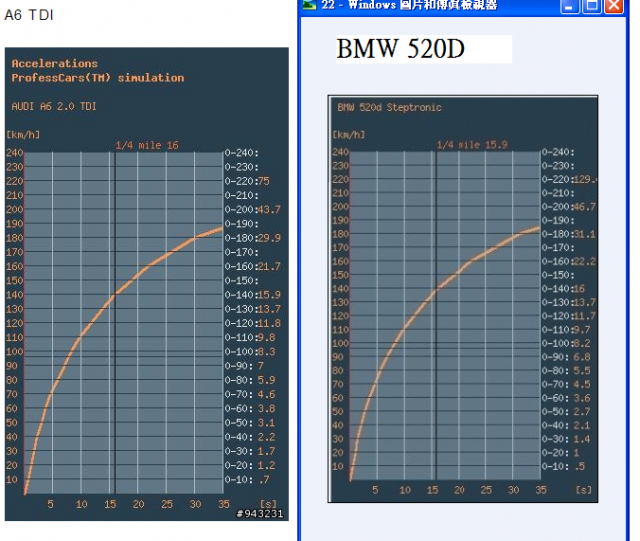The image size is (640, 541).
Task: Select Audi '0-20: 1.2' value
Action: tap(250, 465)
